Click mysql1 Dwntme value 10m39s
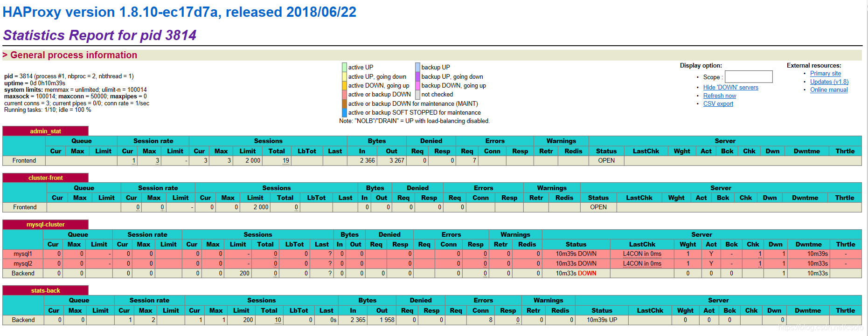 click(818, 254)
